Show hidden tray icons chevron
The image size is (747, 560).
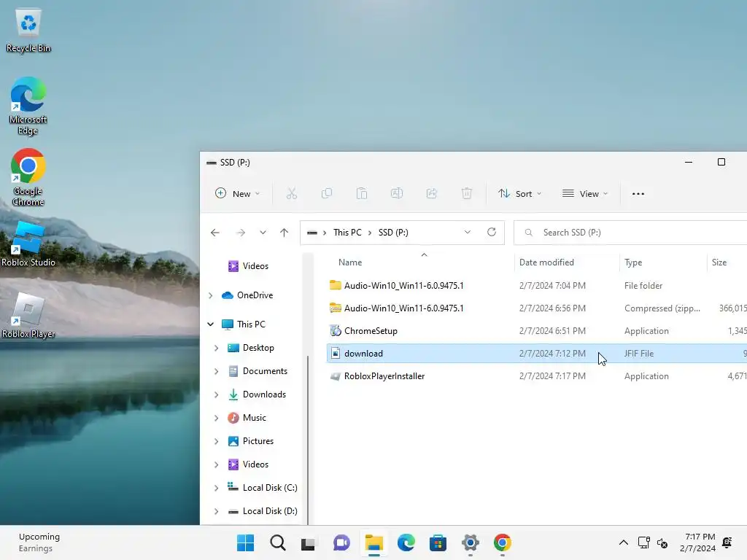click(x=623, y=542)
